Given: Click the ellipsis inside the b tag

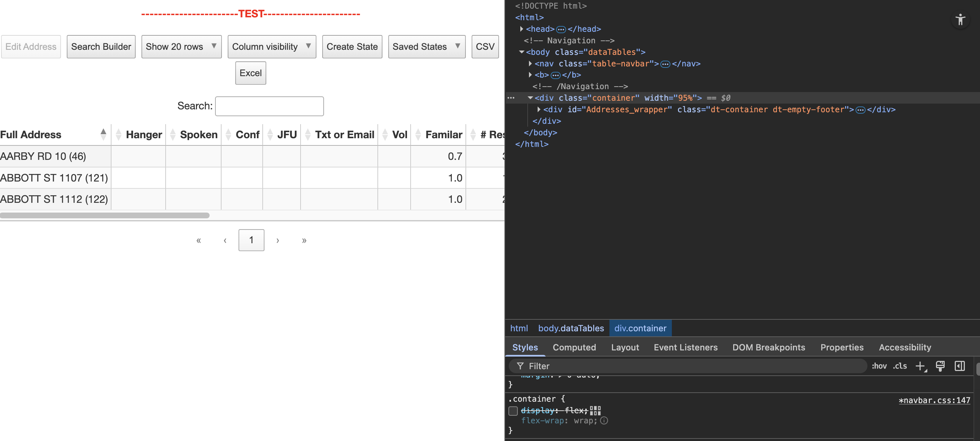Looking at the screenshot, I should click(x=555, y=75).
